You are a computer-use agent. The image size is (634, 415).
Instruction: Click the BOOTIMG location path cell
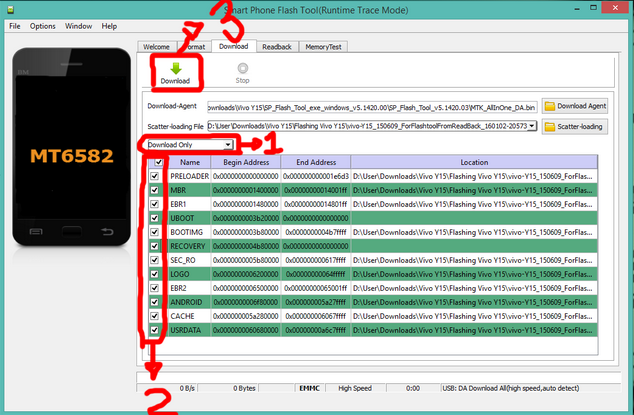click(474, 232)
